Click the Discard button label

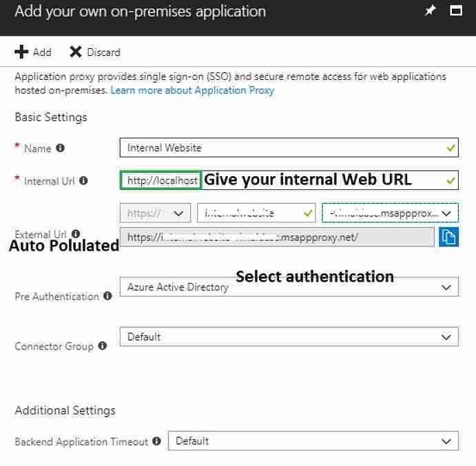tap(103, 52)
